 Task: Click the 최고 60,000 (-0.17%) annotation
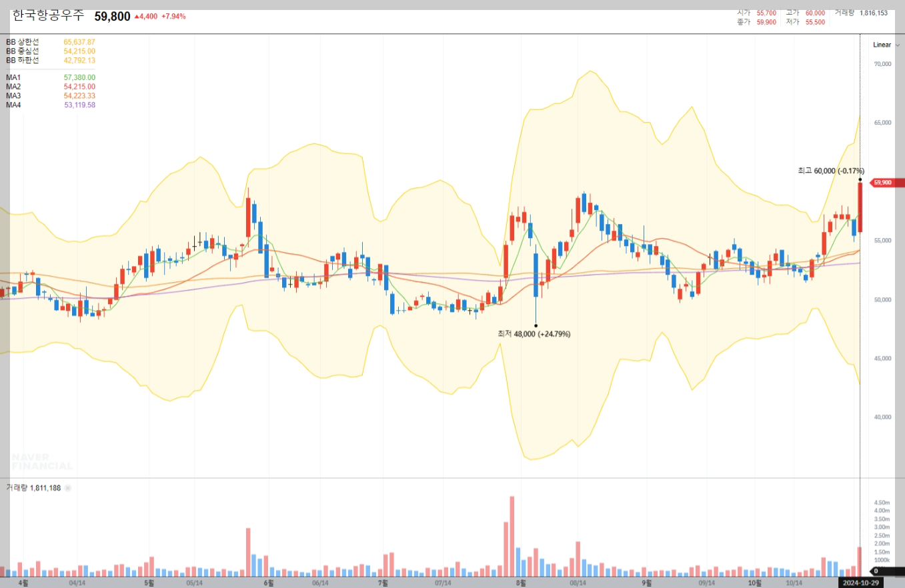tap(831, 171)
